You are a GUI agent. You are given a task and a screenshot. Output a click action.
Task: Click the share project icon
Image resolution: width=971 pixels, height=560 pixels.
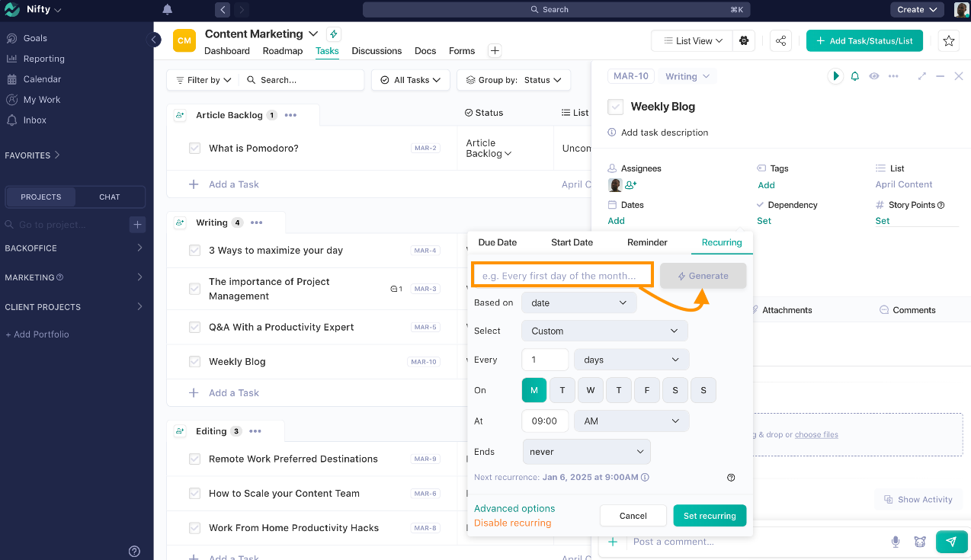pyautogui.click(x=780, y=41)
